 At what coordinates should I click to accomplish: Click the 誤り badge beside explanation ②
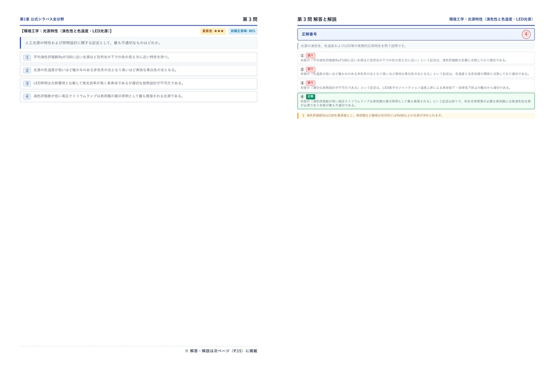[x=311, y=69]
